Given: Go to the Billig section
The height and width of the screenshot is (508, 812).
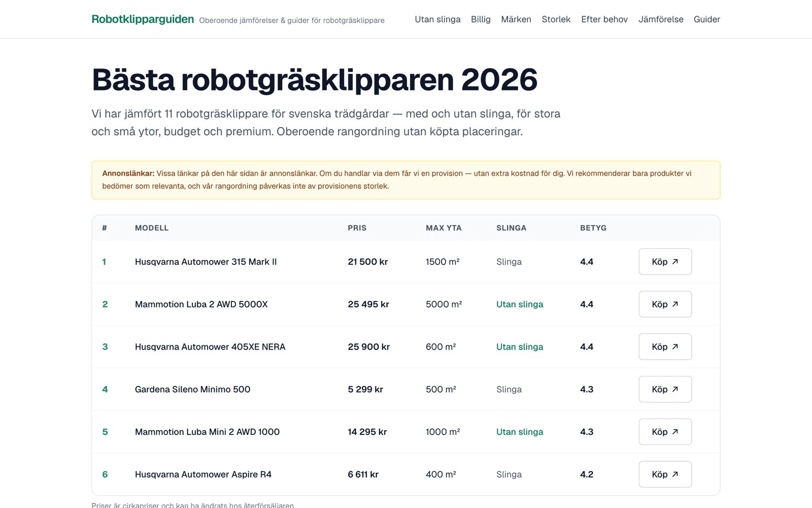Looking at the screenshot, I should coord(481,19).
